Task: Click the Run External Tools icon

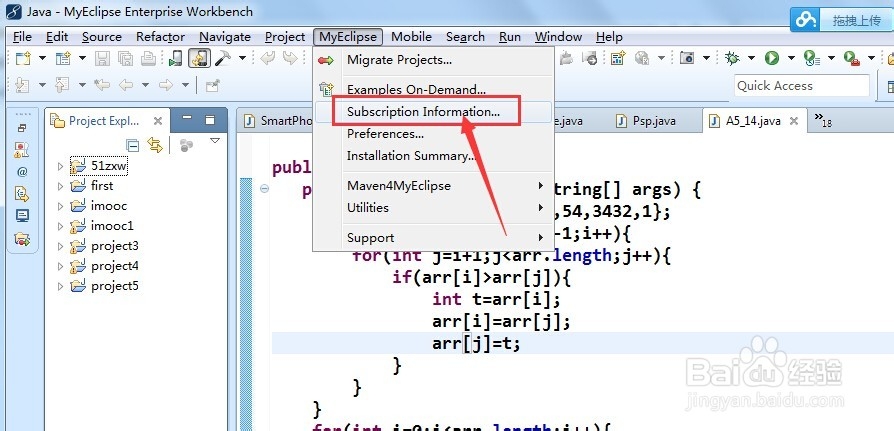Action: click(852, 58)
